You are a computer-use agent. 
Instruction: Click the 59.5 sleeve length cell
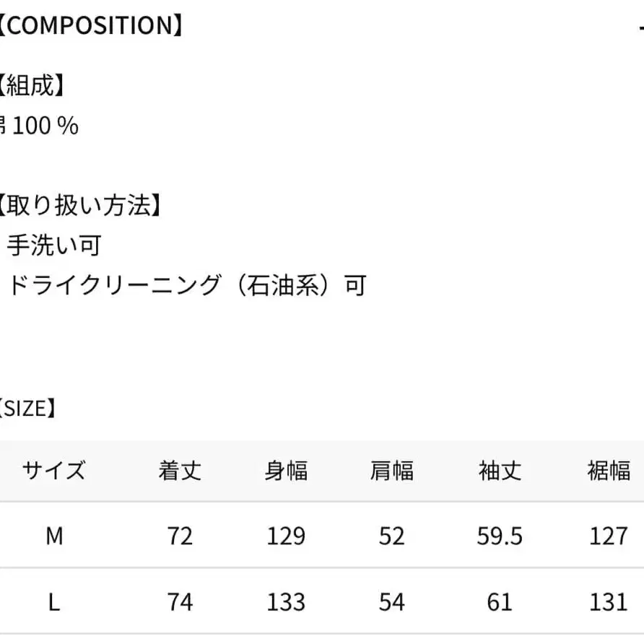click(500, 536)
